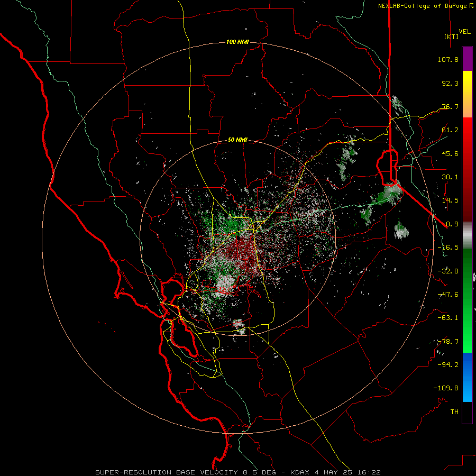Viewport: 476px width, 476px height.
Task: Click the -47.6 velocity scale value
Action: 448,295
